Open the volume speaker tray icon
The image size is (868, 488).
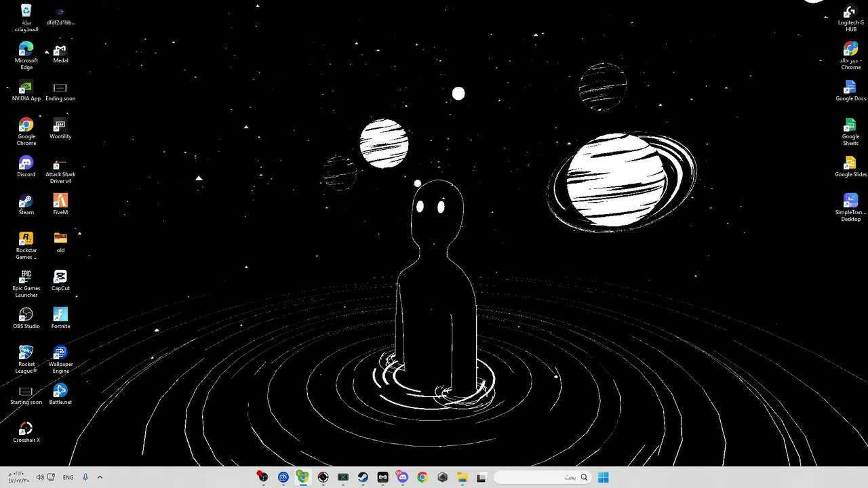click(x=40, y=477)
